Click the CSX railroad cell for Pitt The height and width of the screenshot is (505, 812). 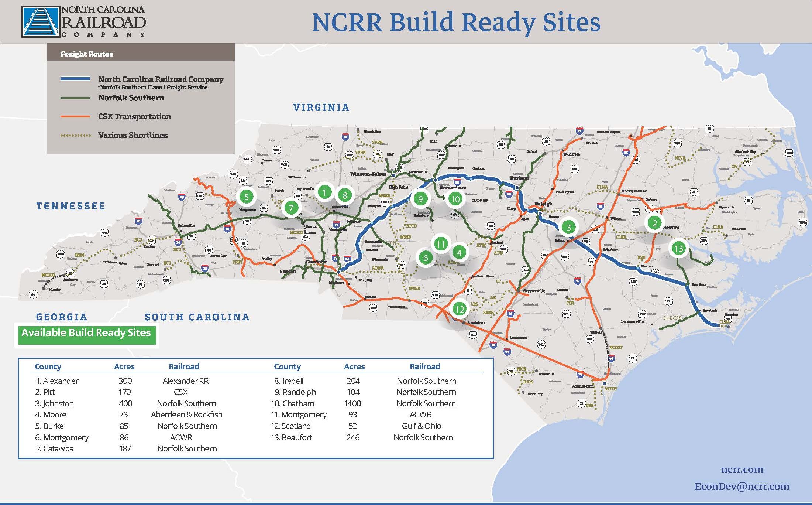coord(181,392)
